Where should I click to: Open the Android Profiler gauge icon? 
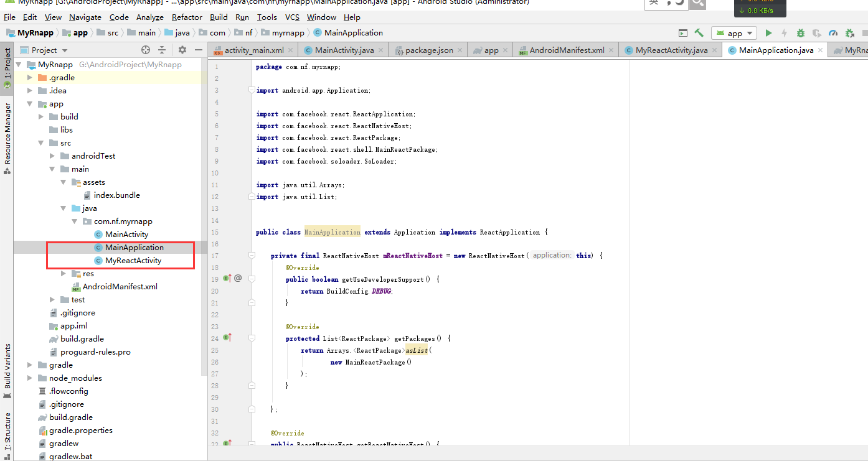[833, 33]
